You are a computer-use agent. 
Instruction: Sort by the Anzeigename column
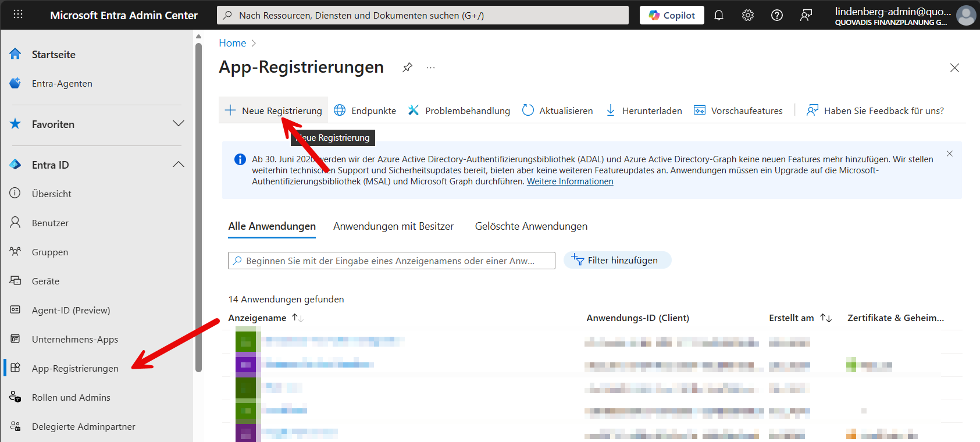point(266,318)
